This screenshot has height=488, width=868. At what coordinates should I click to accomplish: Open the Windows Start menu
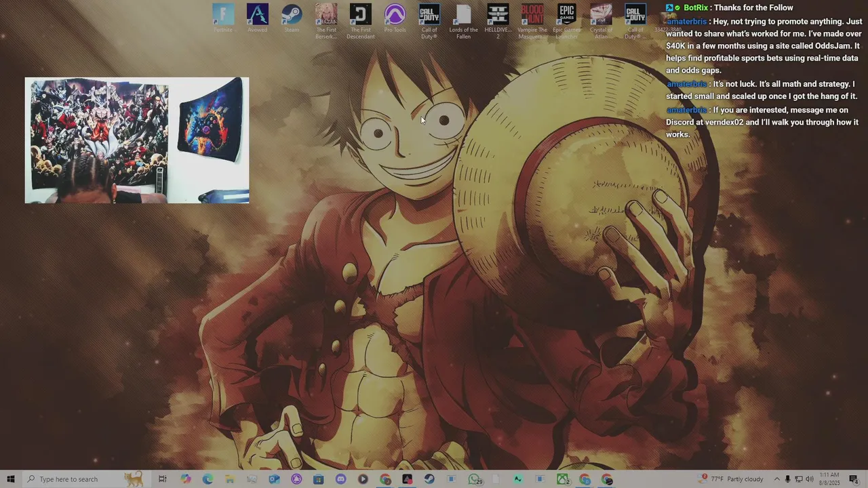click(10, 479)
